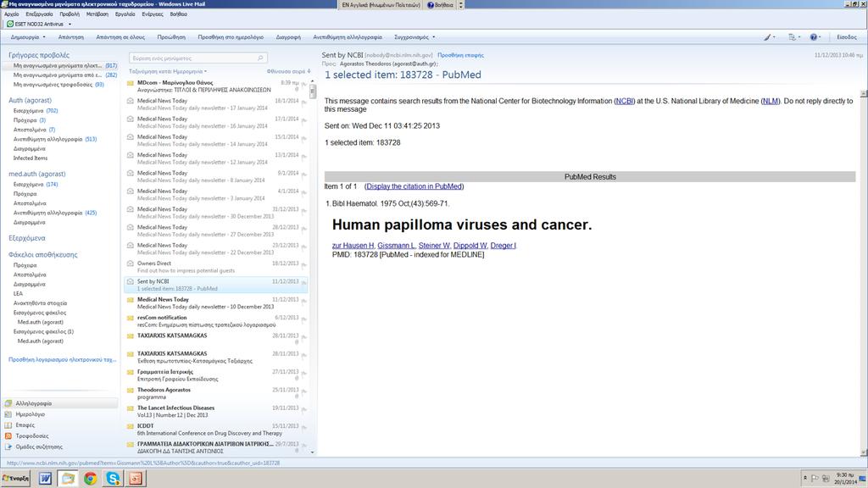This screenshot has height=488, width=868.
Task: Click the Διαγραφή delete button
Action: [x=288, y=37]
